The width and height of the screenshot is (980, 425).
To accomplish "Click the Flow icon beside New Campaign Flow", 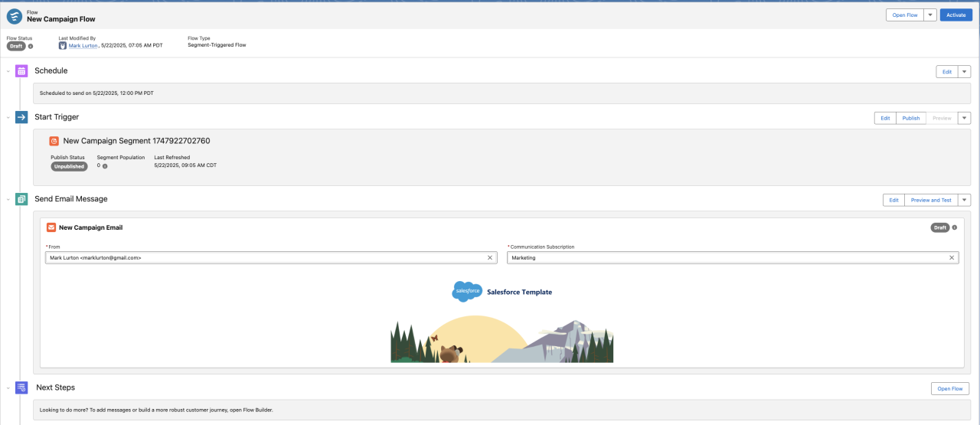I will [15, 15].
